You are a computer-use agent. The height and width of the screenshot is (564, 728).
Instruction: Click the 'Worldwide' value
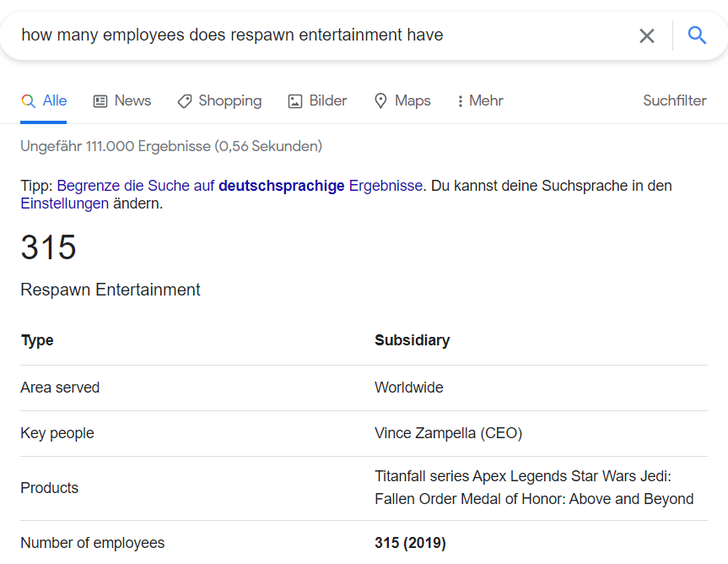click(x=409, y=388)
